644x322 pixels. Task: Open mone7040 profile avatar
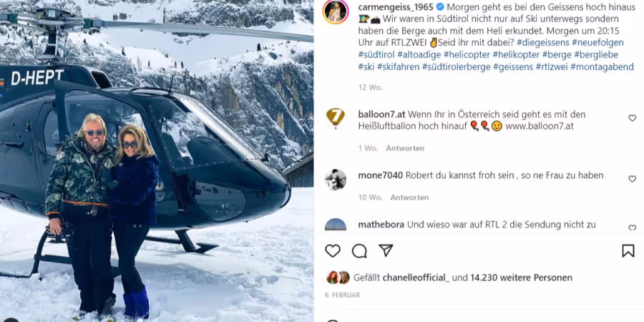tap(336, 180)
